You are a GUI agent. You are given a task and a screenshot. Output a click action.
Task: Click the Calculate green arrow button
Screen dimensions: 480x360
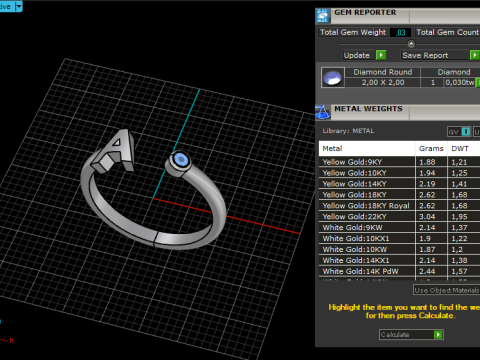point(438,334)
